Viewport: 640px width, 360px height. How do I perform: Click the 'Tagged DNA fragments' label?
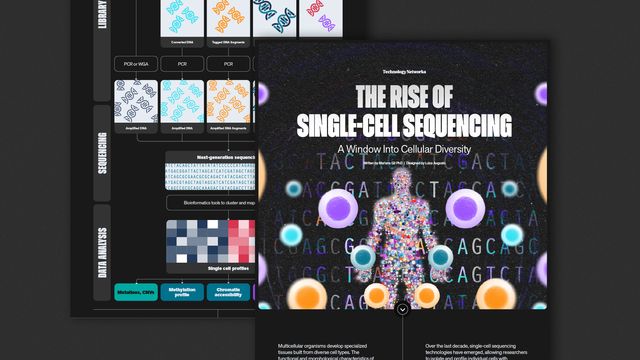click(x=228, y=42)
